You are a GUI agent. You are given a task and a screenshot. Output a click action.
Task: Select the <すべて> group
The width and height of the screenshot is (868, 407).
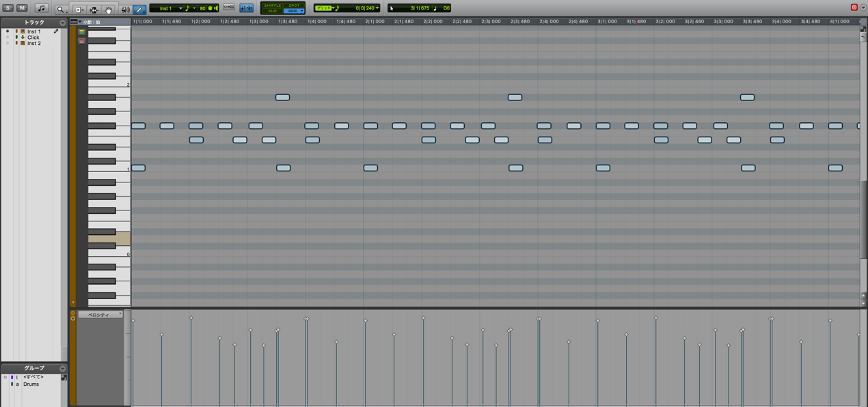pos(33,377)
